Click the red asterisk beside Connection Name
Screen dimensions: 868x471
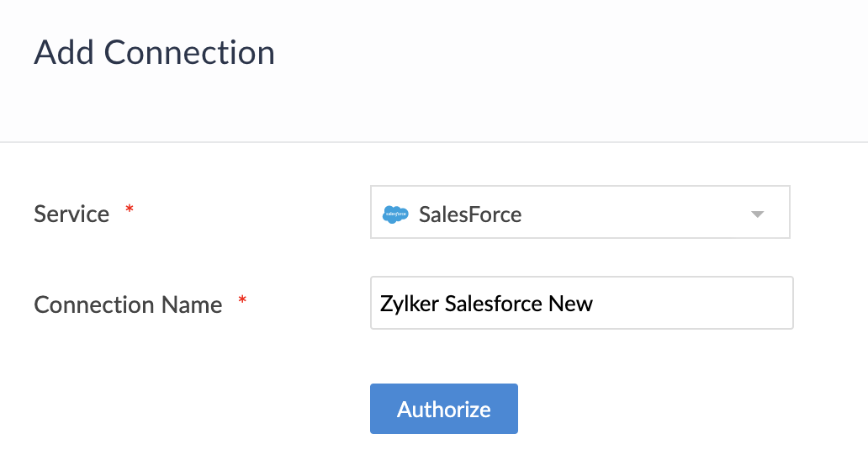tap(242, 300)
